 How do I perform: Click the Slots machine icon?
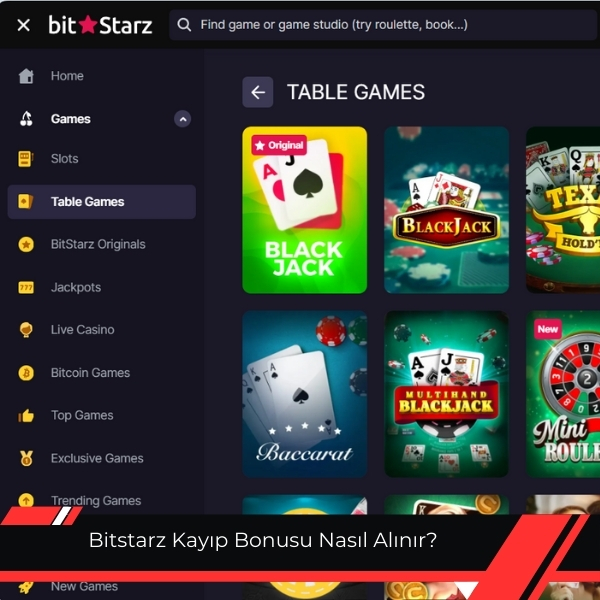click(25, 159)
